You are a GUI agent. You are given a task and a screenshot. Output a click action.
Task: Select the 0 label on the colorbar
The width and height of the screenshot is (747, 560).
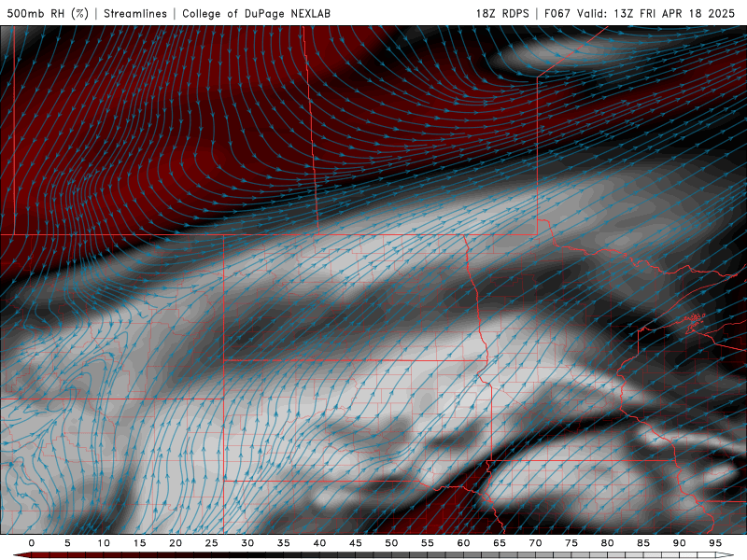32,543
